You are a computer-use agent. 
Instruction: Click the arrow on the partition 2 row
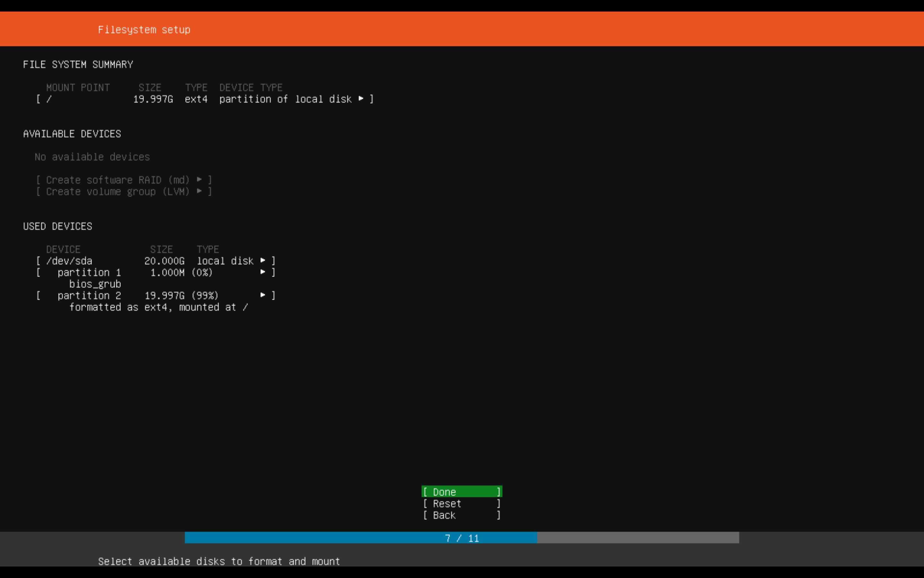(x=263, y=295)
